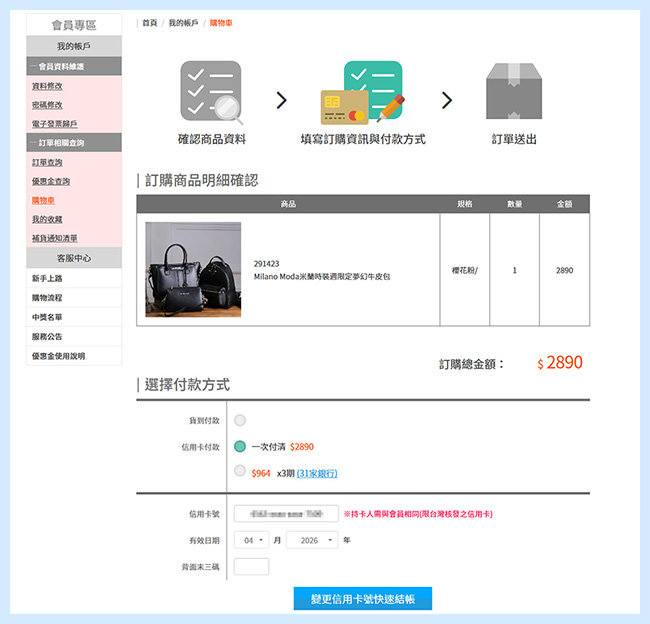650x624 pixels.
Task: Click the handbag product thumbnail
Action: click(x=193, y=269)
